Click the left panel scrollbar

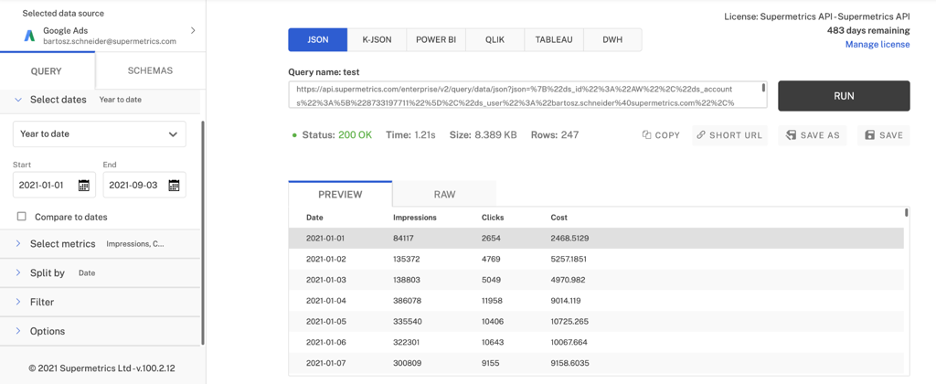pos(203,233)
